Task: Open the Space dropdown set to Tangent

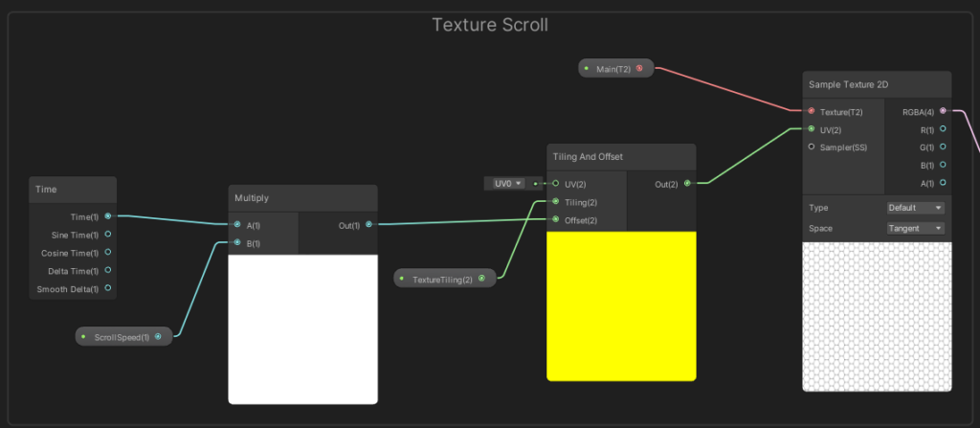Action: pyautogui.click(x=915, y=228)
